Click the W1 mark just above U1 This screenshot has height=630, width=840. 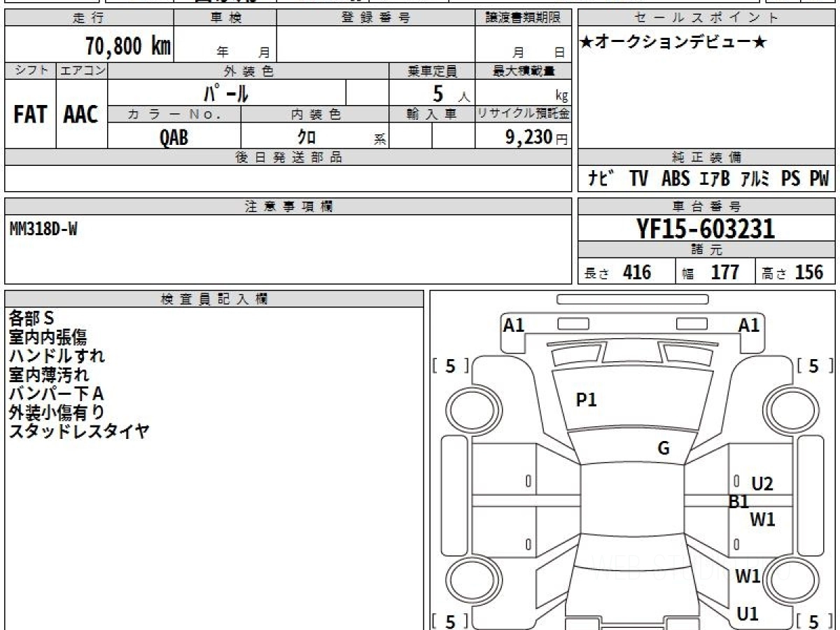[748, 576]
